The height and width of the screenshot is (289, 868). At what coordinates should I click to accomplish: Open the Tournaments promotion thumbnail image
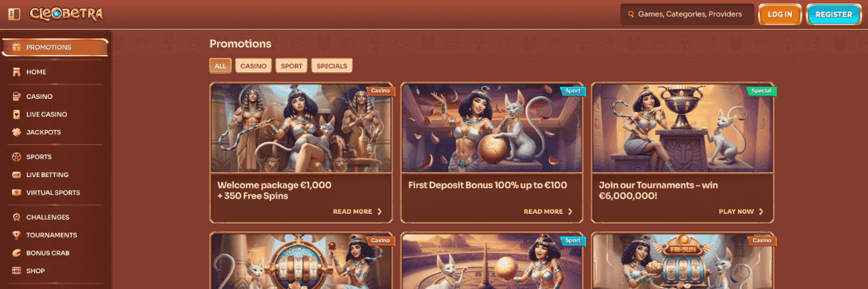[683, 128]
